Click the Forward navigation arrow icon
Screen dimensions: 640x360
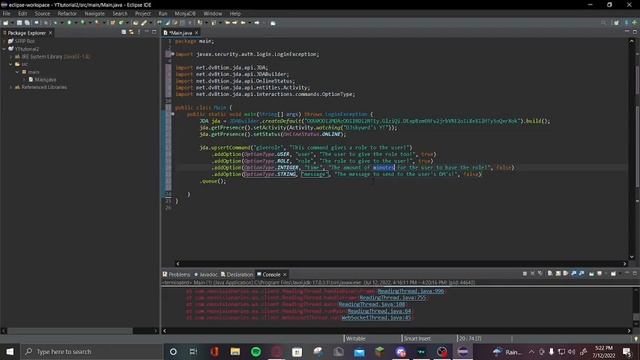point(257,23)
